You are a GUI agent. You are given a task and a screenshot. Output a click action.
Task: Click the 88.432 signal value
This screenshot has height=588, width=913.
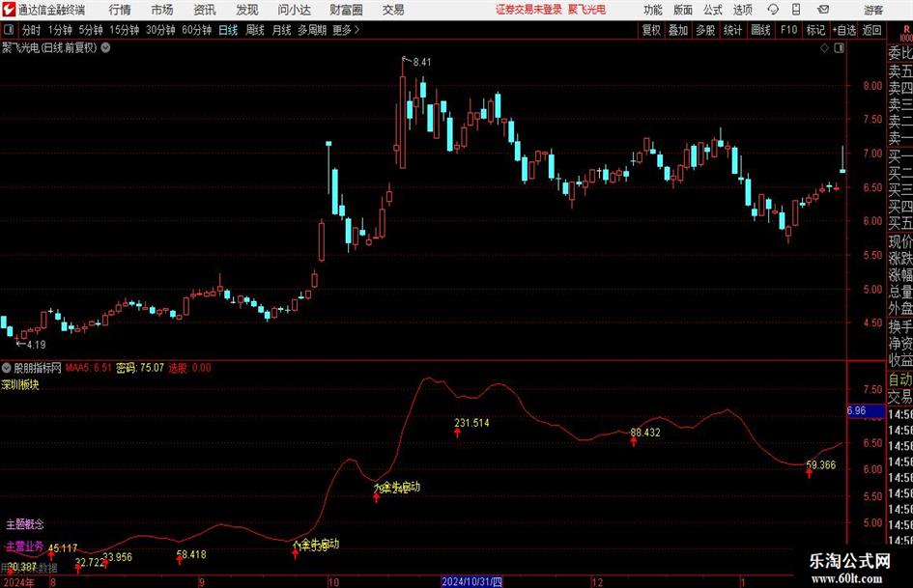(x=645, y=433)
